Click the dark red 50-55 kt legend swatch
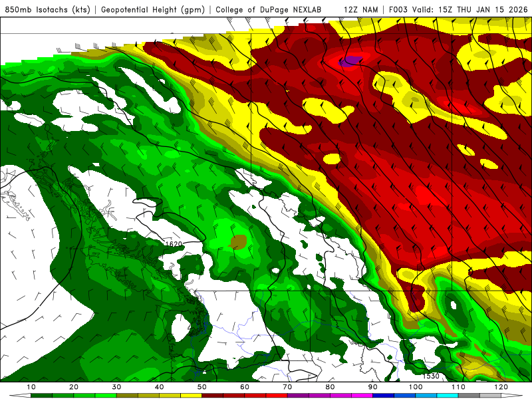 point(212,396)
